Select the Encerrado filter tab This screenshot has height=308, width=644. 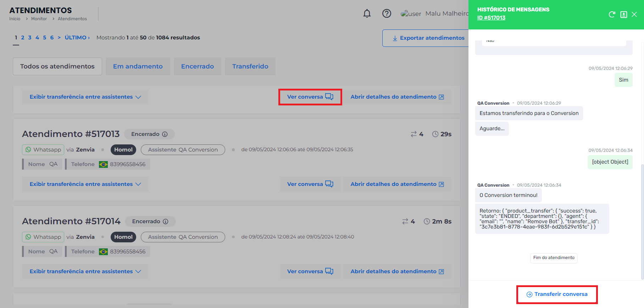198,66
